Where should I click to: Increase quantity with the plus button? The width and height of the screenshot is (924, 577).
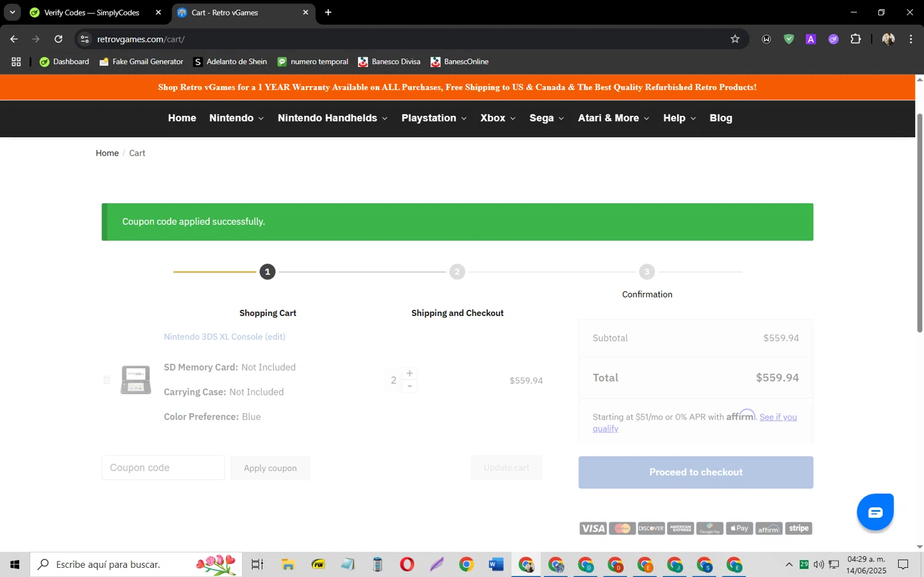point(410,373)
